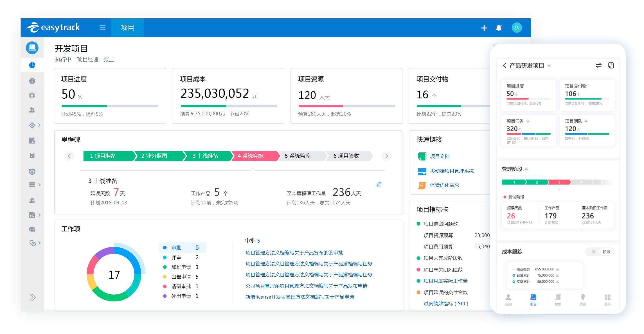Click the stacked list sidebar icon

[32, 184]
